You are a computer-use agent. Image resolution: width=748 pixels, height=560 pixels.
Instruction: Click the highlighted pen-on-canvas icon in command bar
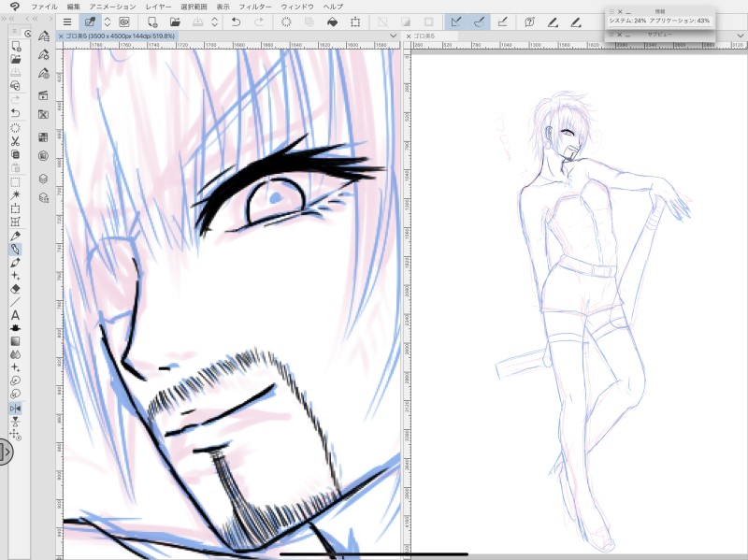pos(90,22)
